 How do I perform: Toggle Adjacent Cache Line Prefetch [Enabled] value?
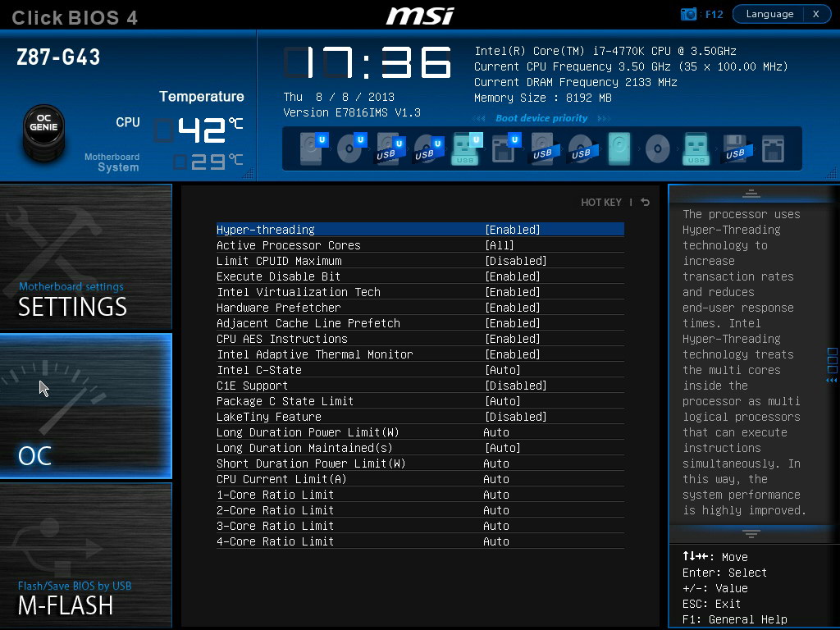click(x=513, y=322)
